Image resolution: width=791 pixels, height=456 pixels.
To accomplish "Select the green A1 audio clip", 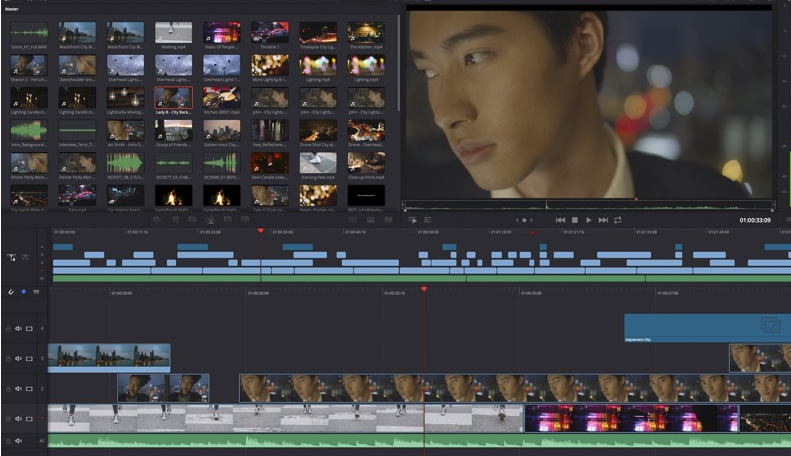I will [419, 441].
